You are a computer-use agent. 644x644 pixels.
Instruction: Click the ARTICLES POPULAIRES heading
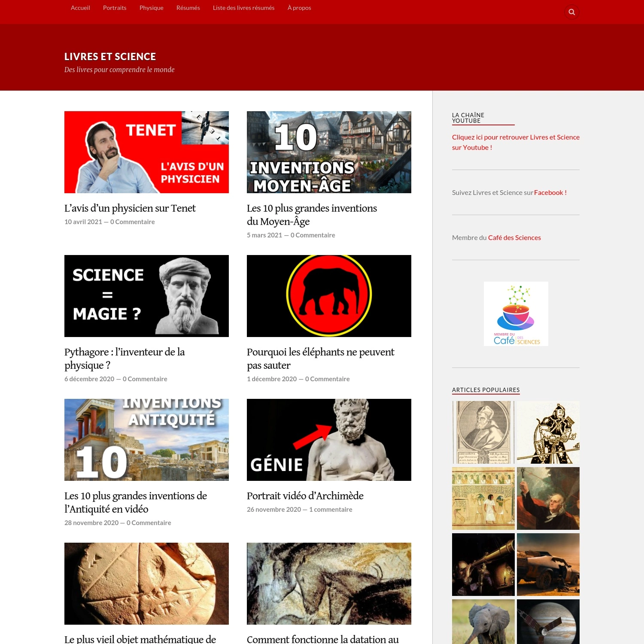pos(486,390)
